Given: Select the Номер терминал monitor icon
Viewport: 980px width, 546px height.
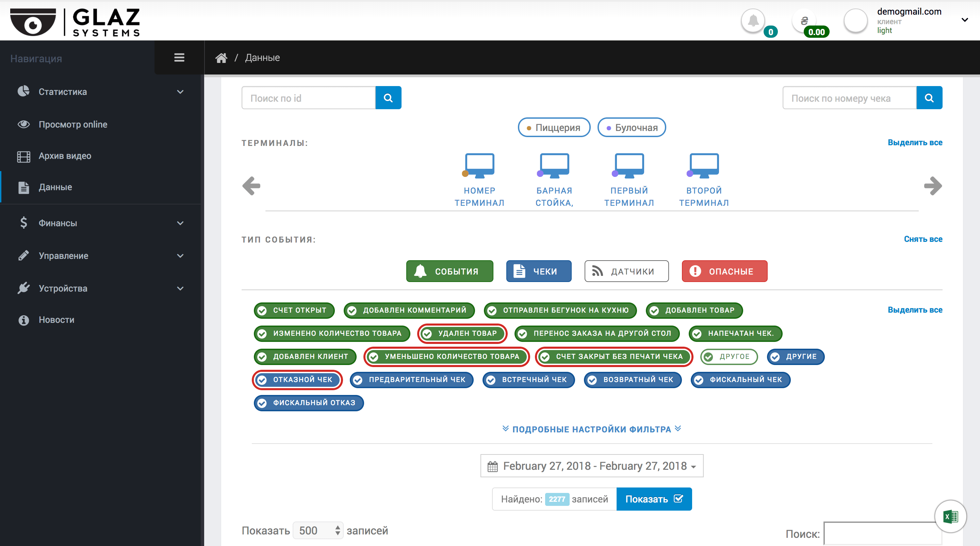Looking at the screenshot, I should (x=479, y=166).
